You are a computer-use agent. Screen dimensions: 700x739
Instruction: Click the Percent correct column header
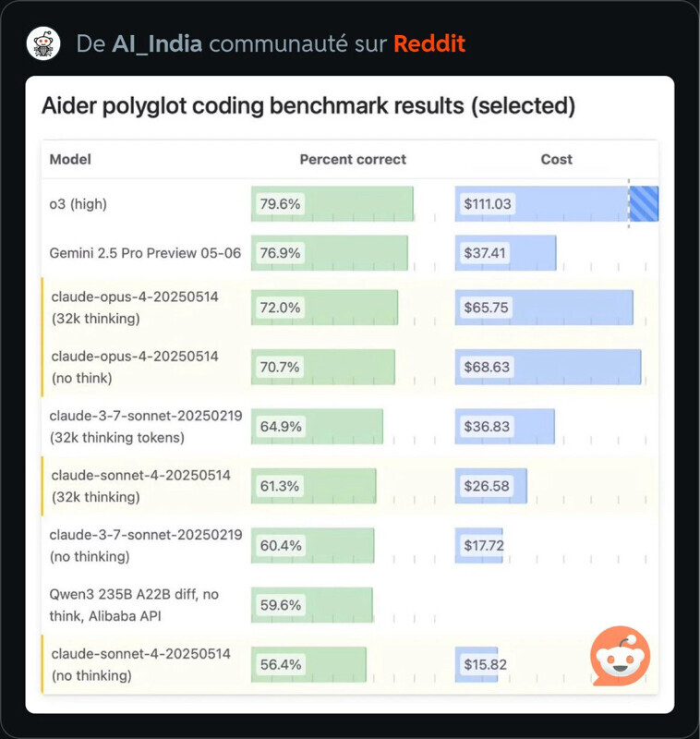pos(353,159)
